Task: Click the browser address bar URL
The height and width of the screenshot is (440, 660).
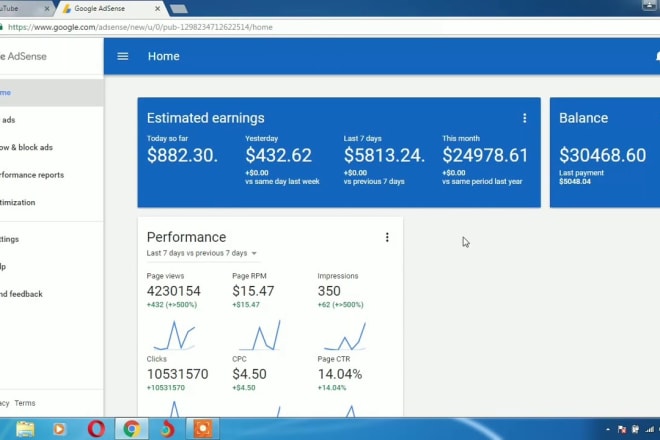Action: point(140,27)
